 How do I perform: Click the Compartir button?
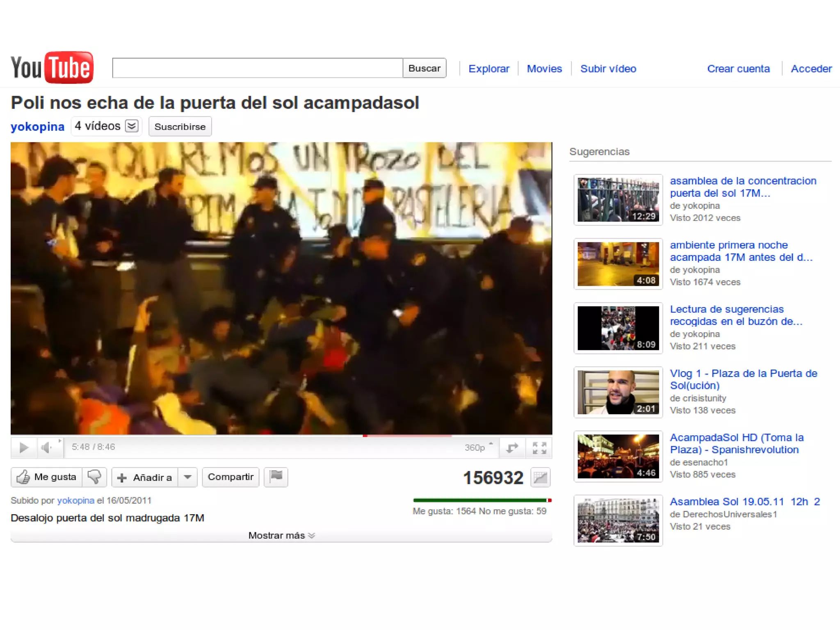point(231,477)
